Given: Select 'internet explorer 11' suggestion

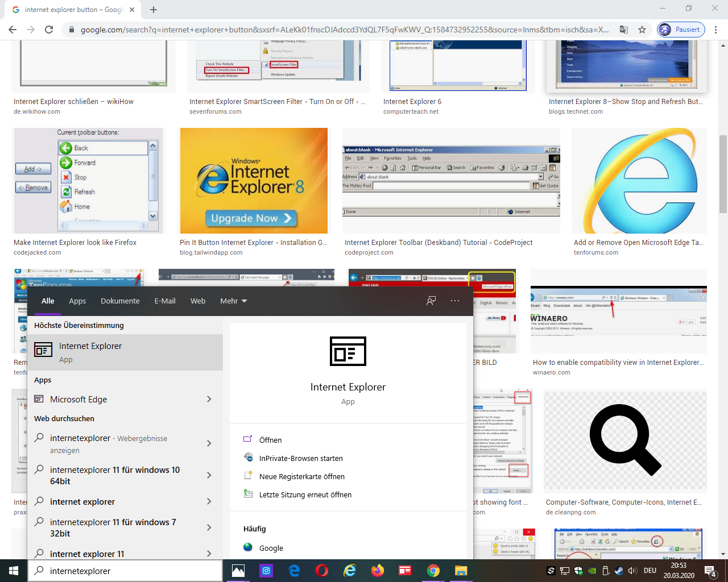Looking at the screenshot, I should pos(87,554).
